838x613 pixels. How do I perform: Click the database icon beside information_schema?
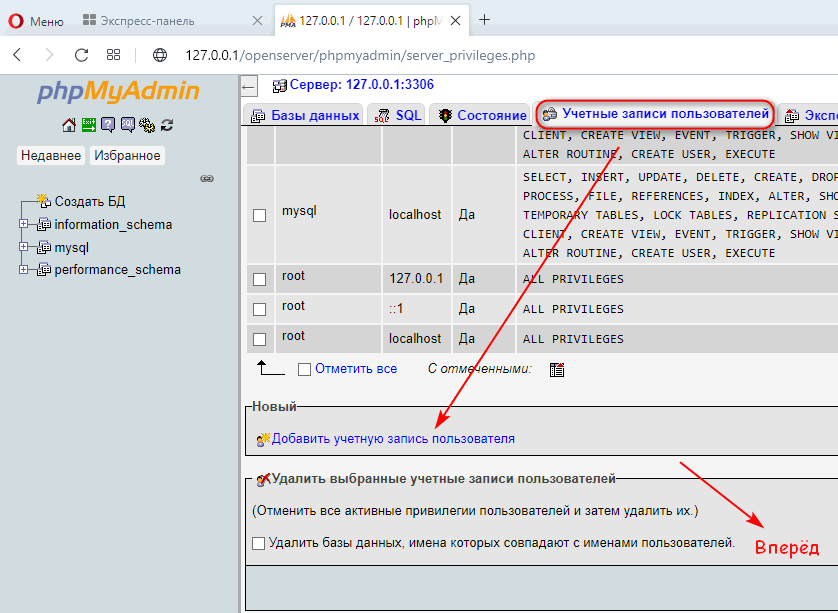(x=44, y=224)
